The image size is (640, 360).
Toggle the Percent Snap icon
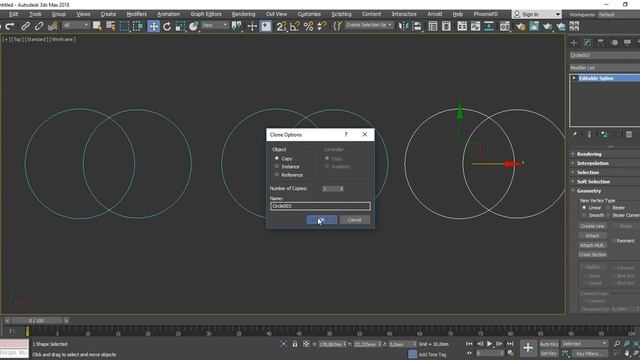click(309, 27)
